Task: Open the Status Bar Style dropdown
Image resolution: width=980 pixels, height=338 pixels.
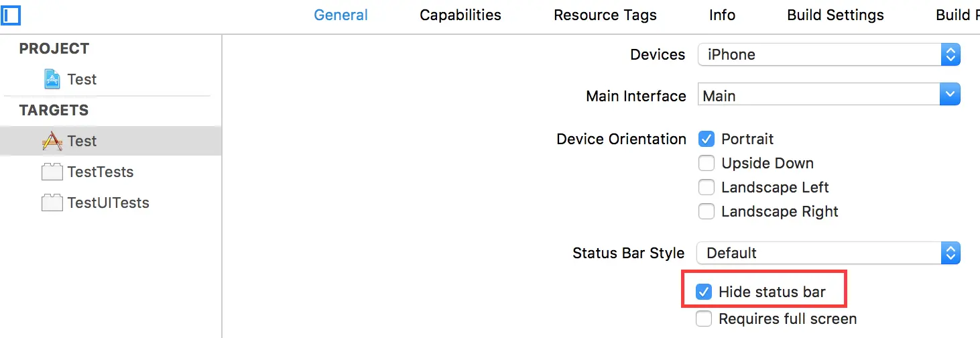Action: (829, 253)
